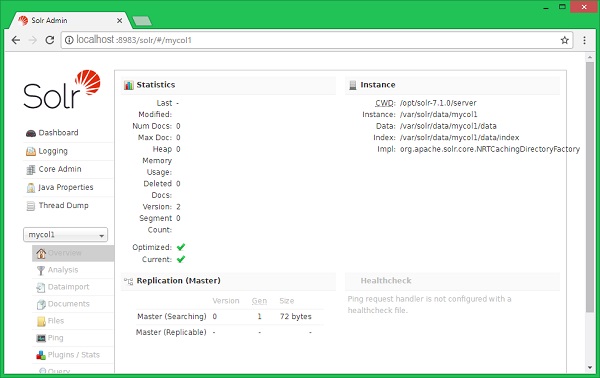
Task: Click the Statistics heading
Action: [156, 85]
